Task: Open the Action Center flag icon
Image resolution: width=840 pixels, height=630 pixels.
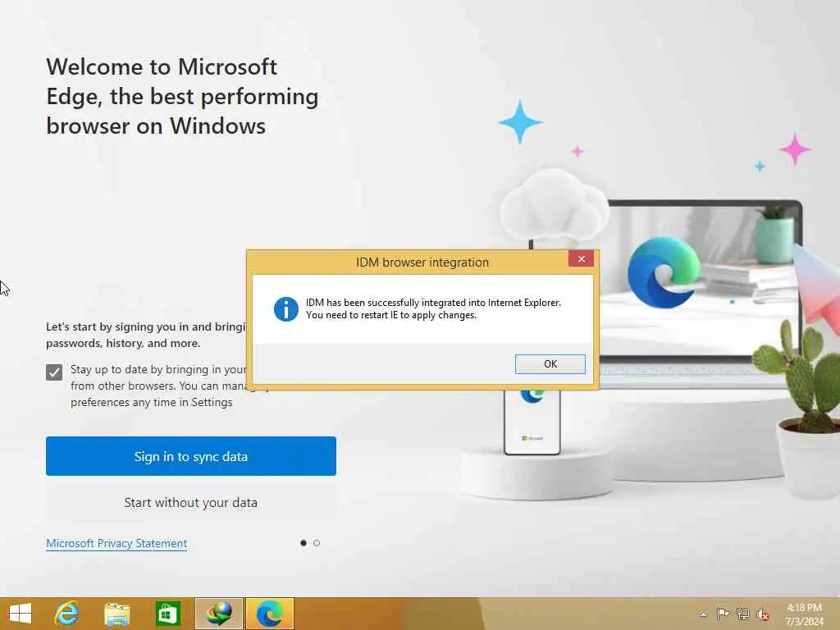Action: [x=723, y=614]
